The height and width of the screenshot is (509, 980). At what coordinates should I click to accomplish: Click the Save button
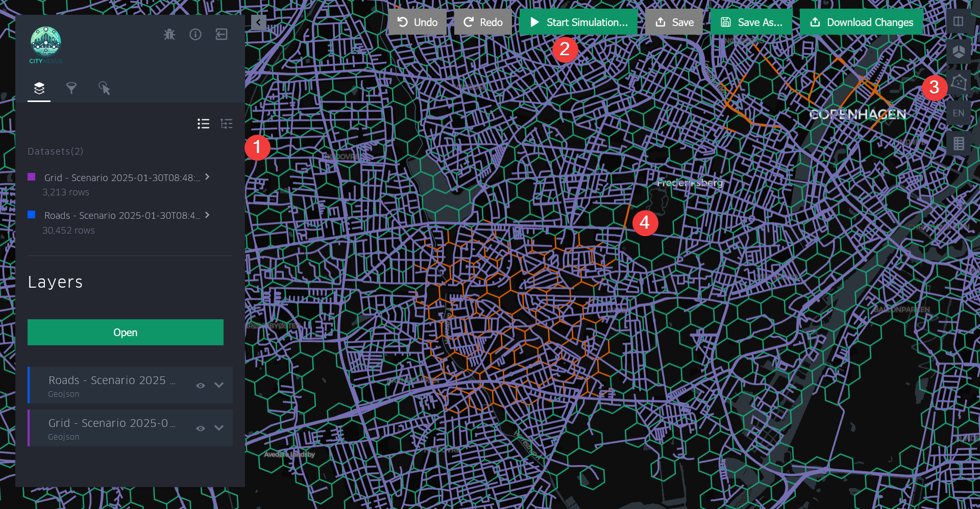click(674, 22)
